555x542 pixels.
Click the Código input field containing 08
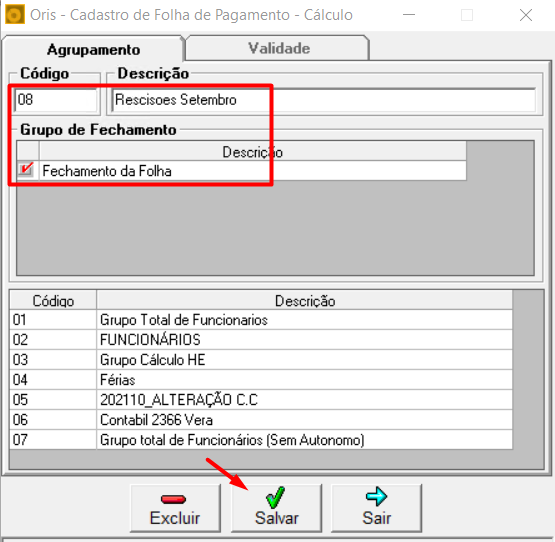click(56, 100)
